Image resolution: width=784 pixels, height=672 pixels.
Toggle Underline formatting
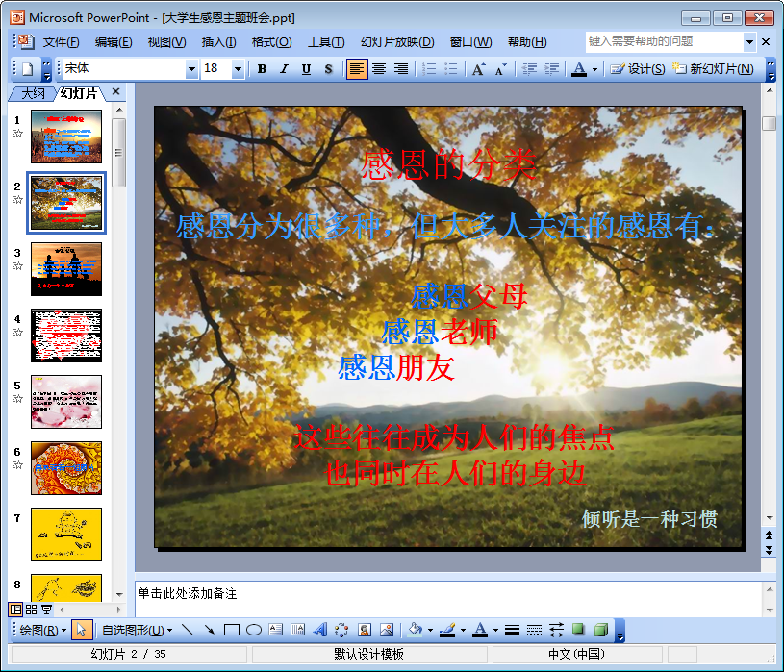coord(306,69)
